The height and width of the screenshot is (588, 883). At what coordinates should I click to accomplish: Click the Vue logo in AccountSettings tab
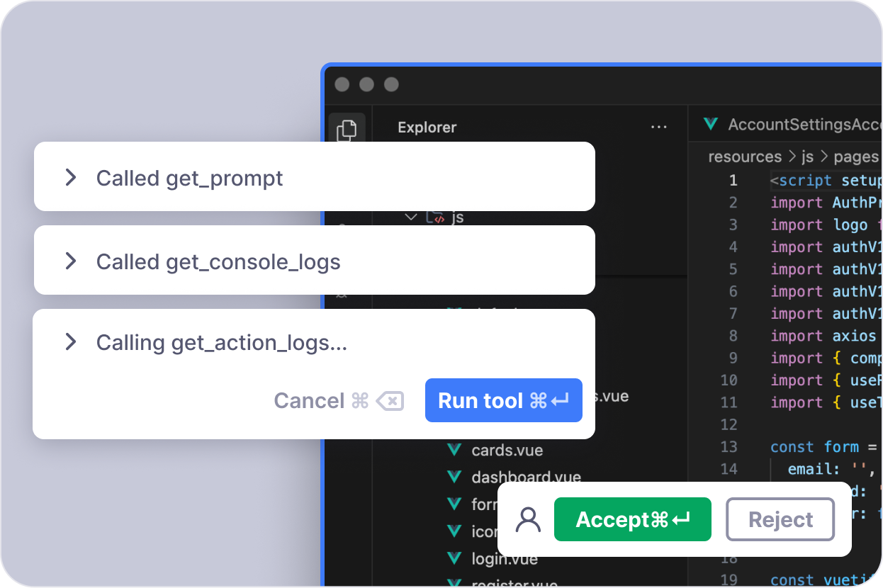point(710,125)
